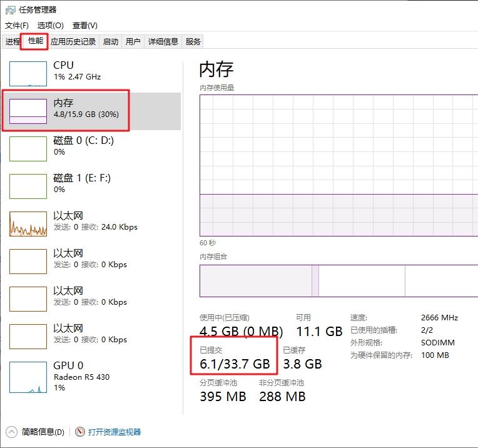The image size is (478, 448).
Task: Switch to the 性能 tab
Action: coord(36,41)
